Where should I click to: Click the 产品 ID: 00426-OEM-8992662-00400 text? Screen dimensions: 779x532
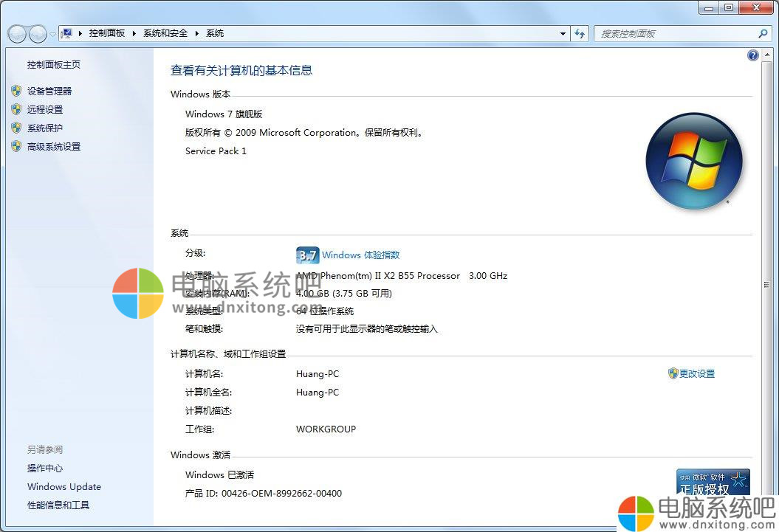[x=264, y=494]
